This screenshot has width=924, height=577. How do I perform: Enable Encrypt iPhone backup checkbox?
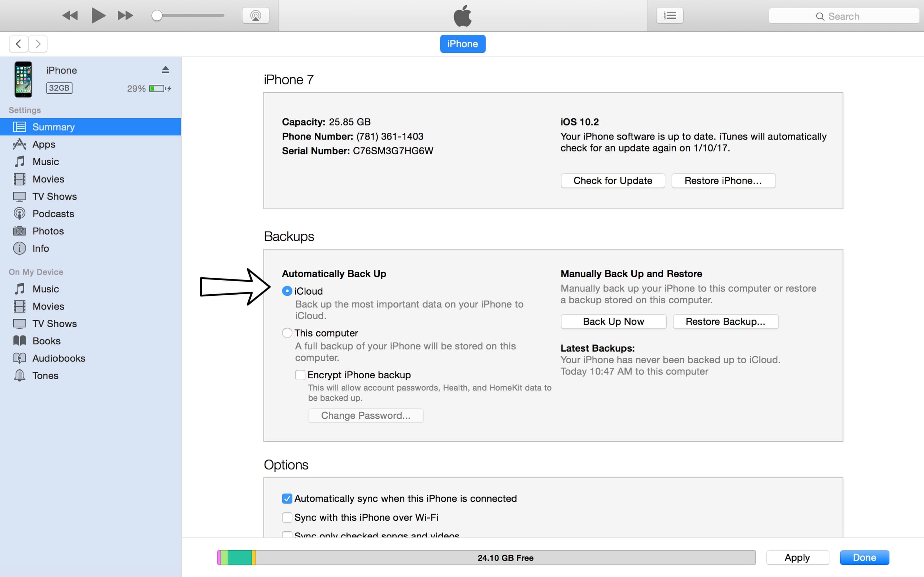pos(300,375)
